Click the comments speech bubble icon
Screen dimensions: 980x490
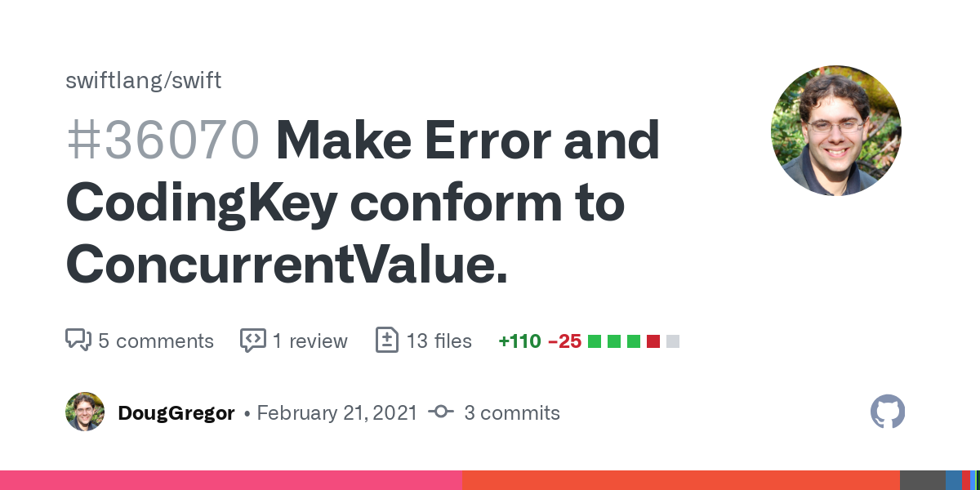coord(78,340)
